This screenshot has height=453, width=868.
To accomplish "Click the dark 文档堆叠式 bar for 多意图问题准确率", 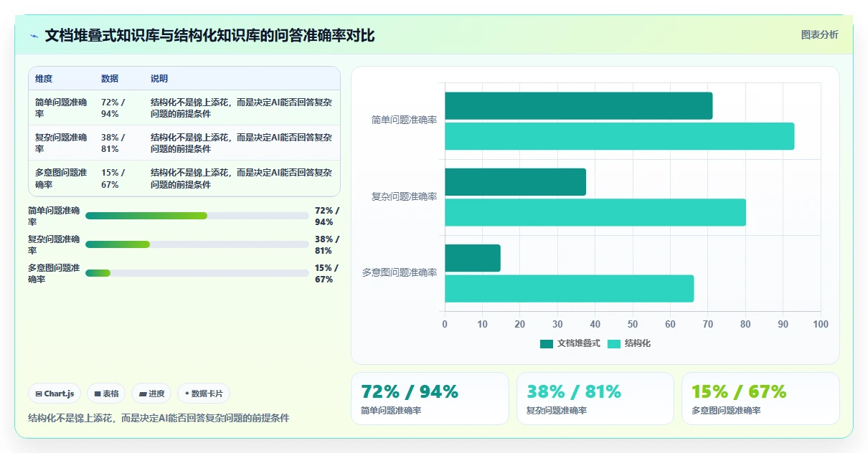I will pyautogui.click(x=473, y=258).
